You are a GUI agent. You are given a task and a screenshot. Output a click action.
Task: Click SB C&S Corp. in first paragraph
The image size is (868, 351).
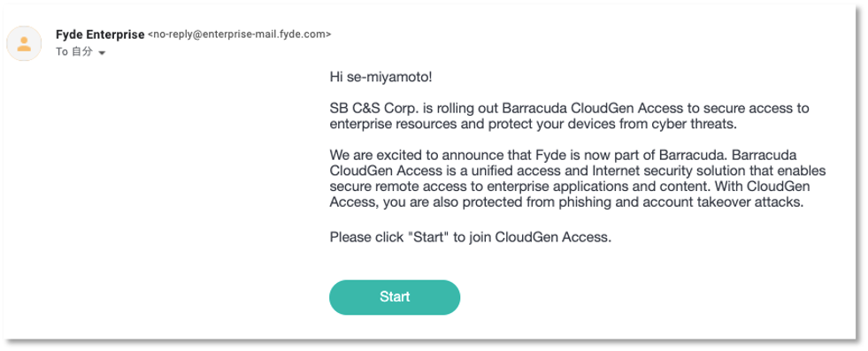pos(365,108)
